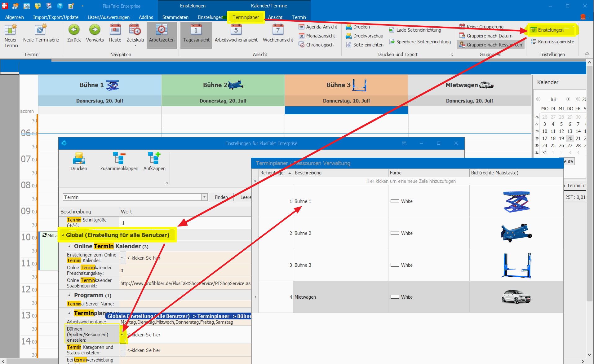Select Chronologisch view

click(x=316, y=45)
